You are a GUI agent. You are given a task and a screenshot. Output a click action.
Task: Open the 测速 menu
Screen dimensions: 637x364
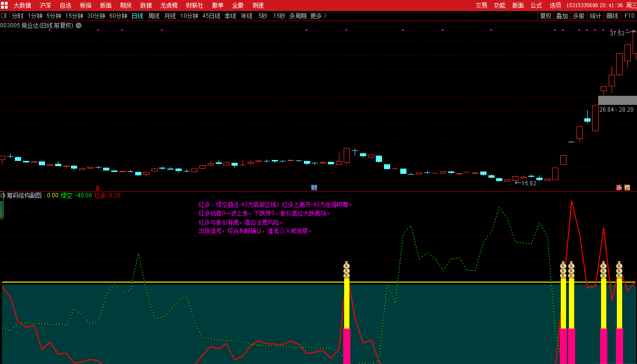point(258,5)
